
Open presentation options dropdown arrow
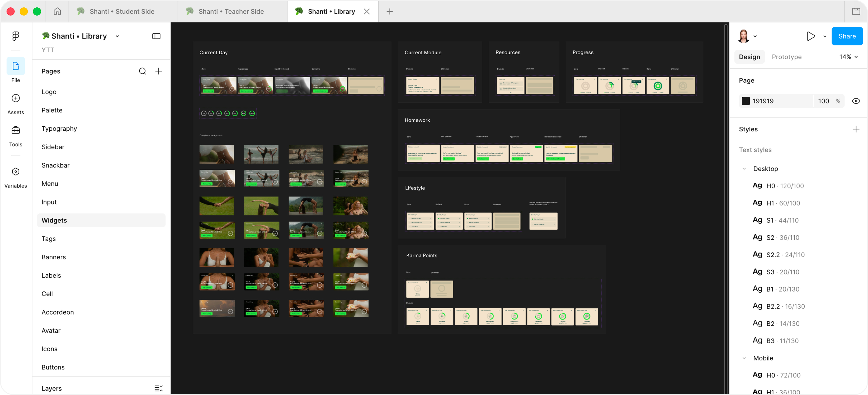point(825,36)
